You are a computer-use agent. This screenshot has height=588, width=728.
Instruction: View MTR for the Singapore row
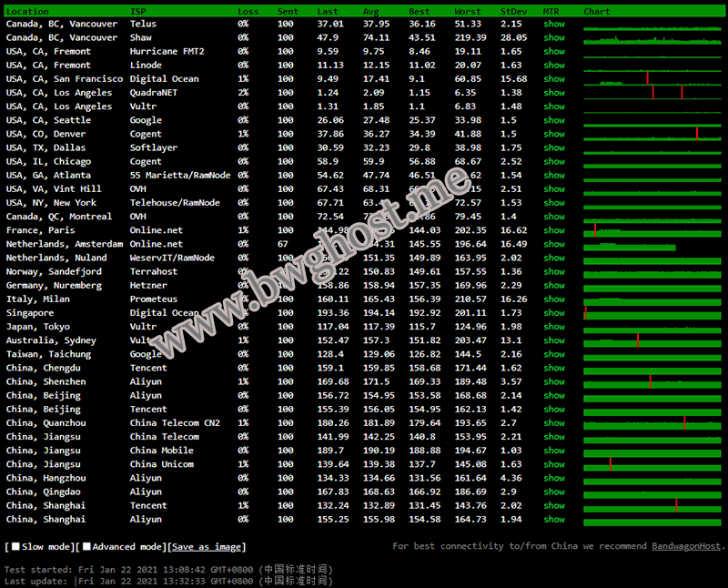click(x=554, y=313)
